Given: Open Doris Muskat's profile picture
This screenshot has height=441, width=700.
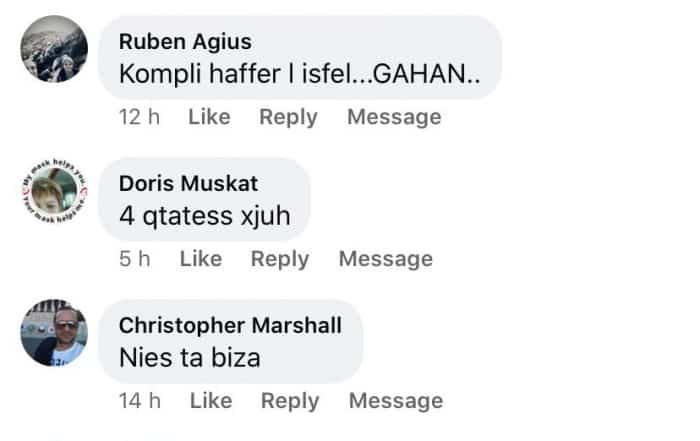Looking at the screenshot, I should point(54,192).
